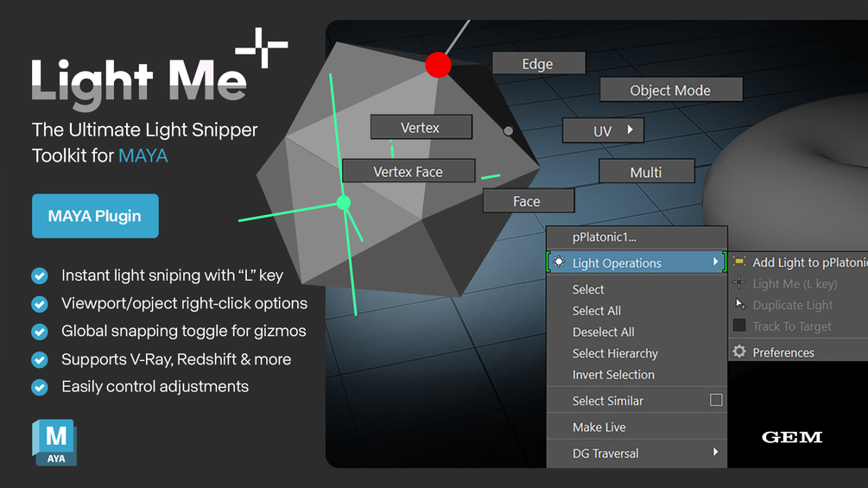The image size is (868, 488).
Task: Click the MAYA Plugin button
Action: [x=95, y=216]
